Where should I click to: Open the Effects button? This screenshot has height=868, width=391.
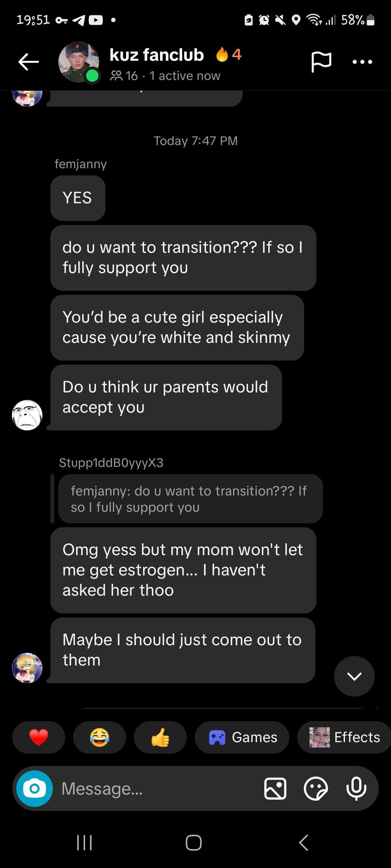[344, 737]
